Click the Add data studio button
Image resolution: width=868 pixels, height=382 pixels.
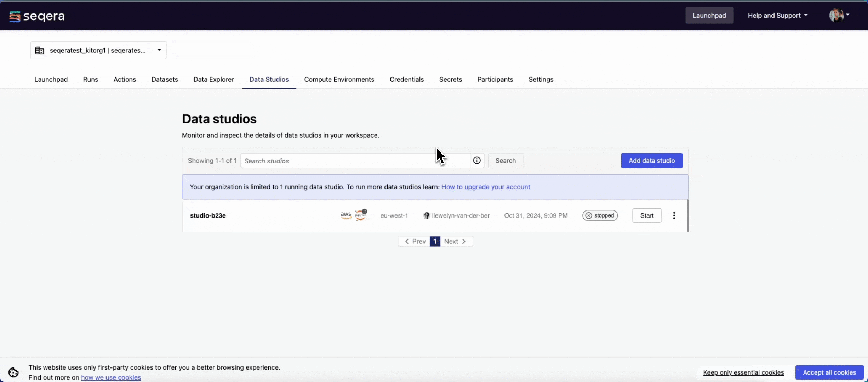point(651,160)
